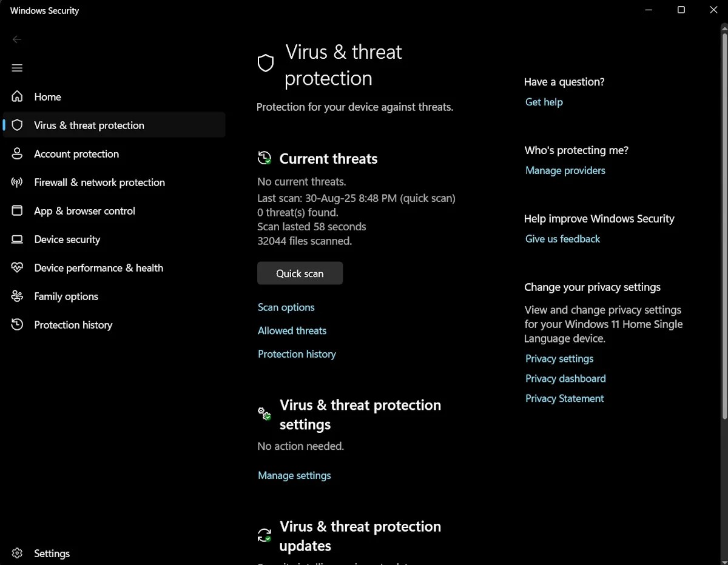Click Manage settings under protection settings
The width and height of the screenshot is (728, 565).
point(294,475)
